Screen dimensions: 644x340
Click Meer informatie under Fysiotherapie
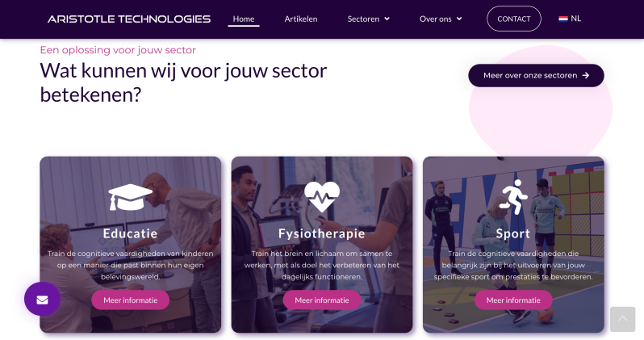322,300
